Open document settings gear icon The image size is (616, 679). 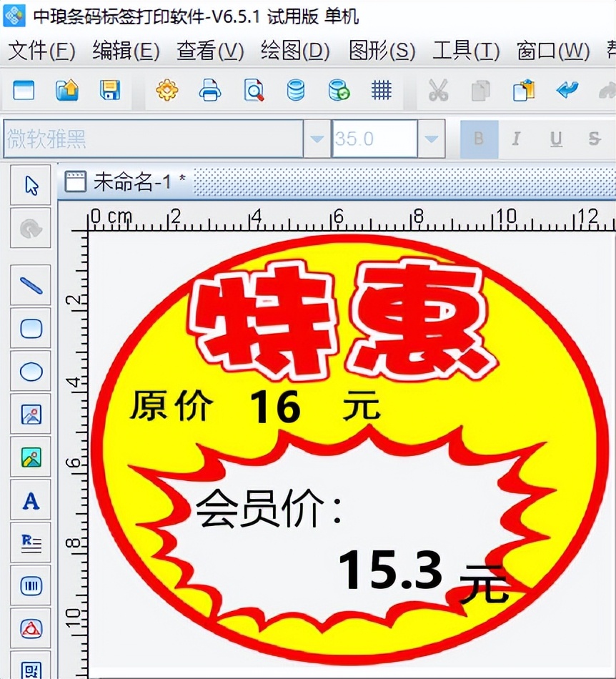167,91
